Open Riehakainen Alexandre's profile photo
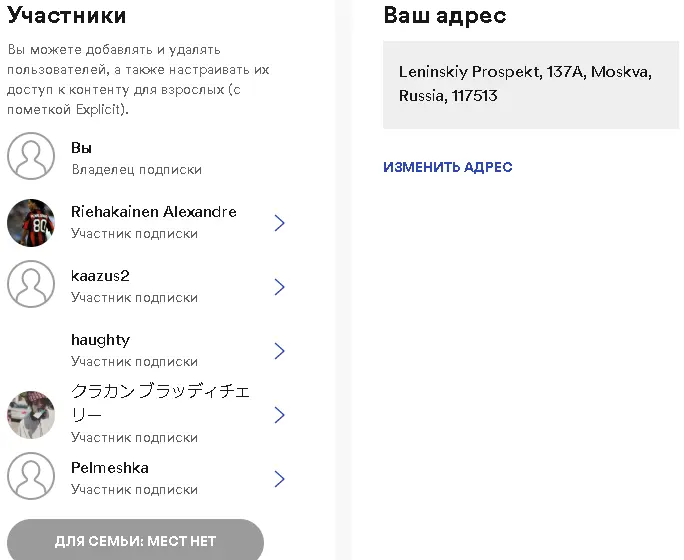The height and width of the screenshot is (560, 684). coord(31,223)
